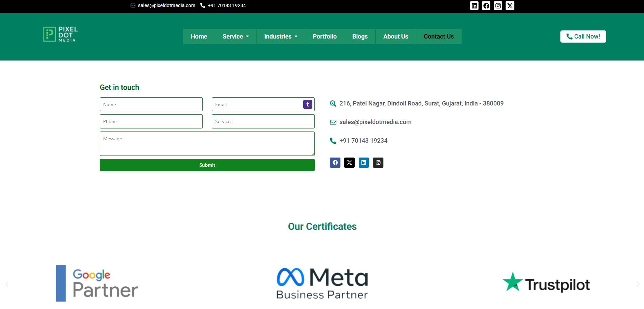Click the phone icon beside +91 70143 19234
644x309 pixels.
point(333,141)
